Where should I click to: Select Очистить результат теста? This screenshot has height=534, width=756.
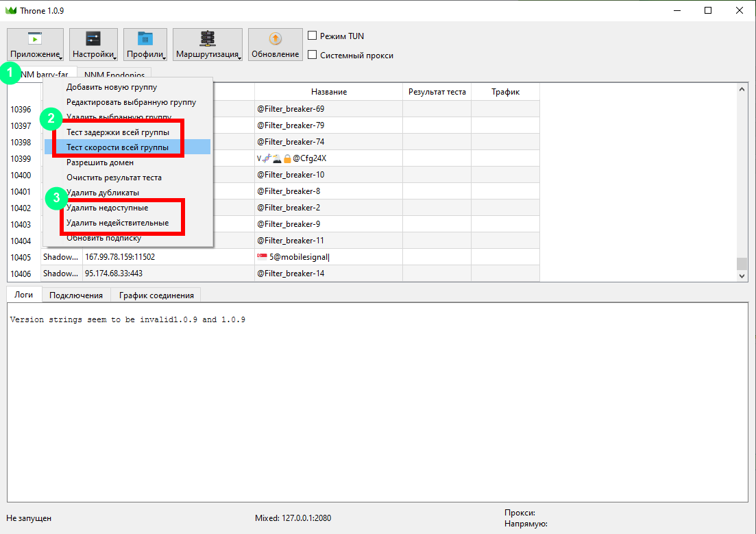pos(127,177)
